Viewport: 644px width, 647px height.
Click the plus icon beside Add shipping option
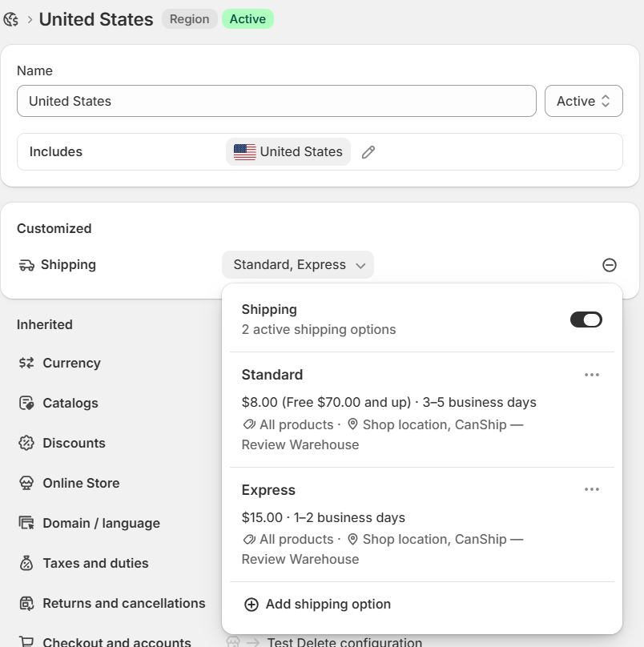coord(252,605)
